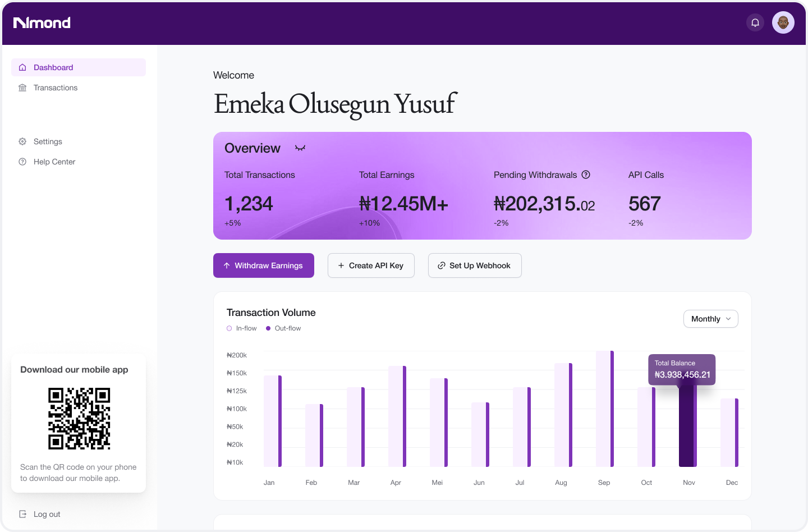Click the Pending Withdrawals help icon

click(x=586, y=175)
